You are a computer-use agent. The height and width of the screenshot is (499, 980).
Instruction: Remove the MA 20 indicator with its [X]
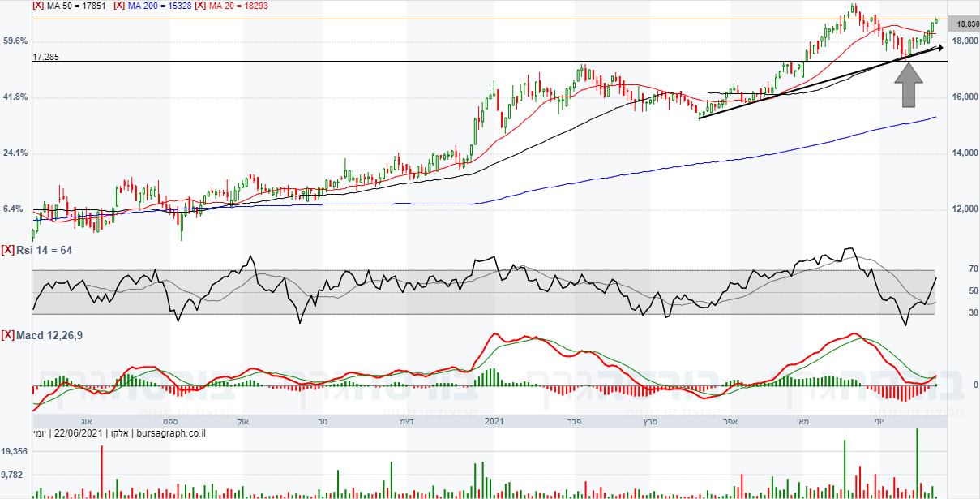pyautogui.click(x=200, y=6)
